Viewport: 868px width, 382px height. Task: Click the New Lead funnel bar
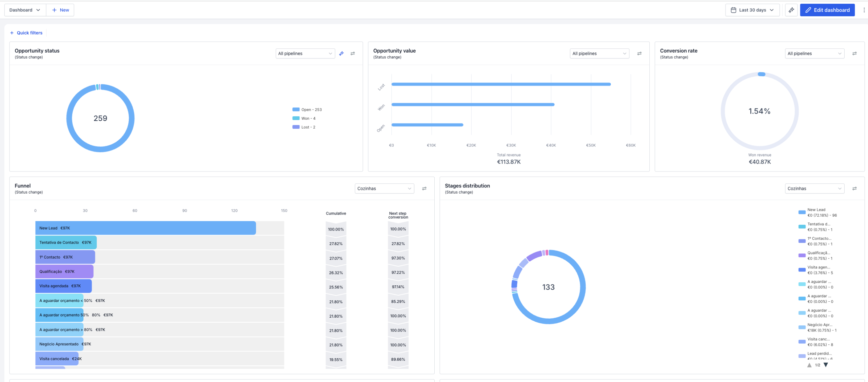tap(145, 228)
